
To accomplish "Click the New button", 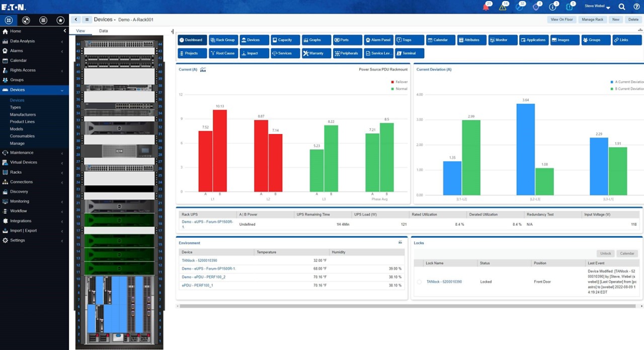I will pyautogui.click(x=615, y=20).
